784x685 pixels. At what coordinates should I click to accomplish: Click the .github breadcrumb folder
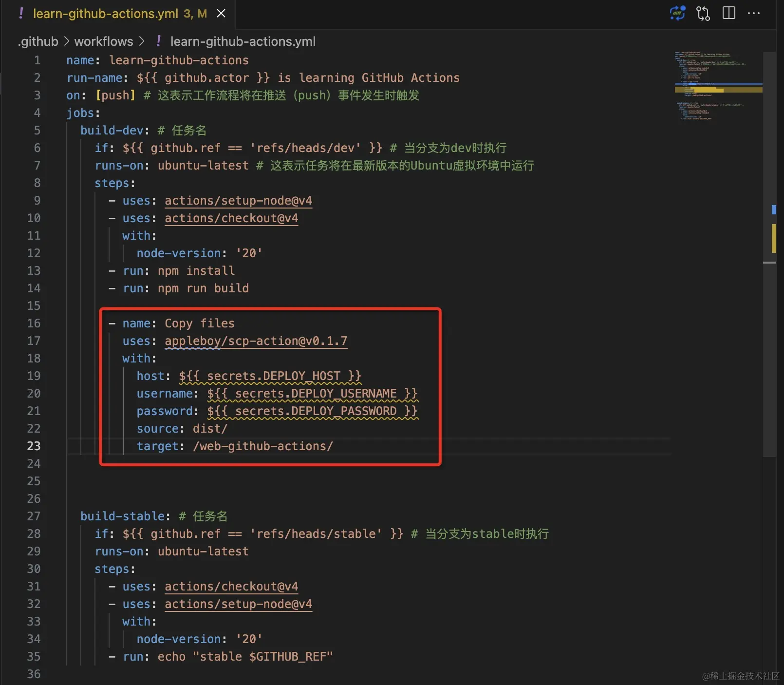(38, 41)
